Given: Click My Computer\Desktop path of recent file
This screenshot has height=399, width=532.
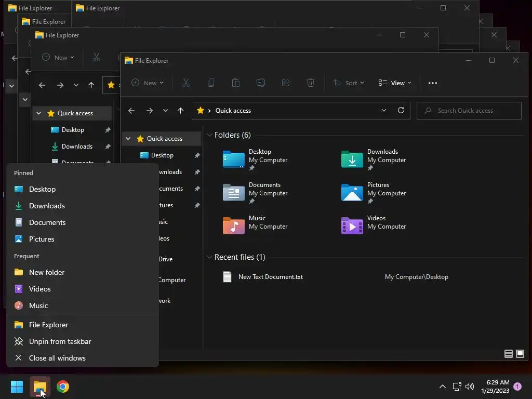Looking at the screenshot, I should (x=416, y=277).
